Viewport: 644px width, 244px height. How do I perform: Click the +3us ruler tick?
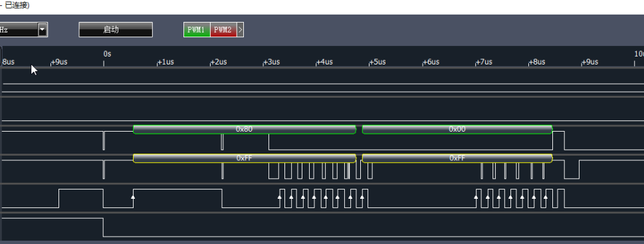[271, 62]
